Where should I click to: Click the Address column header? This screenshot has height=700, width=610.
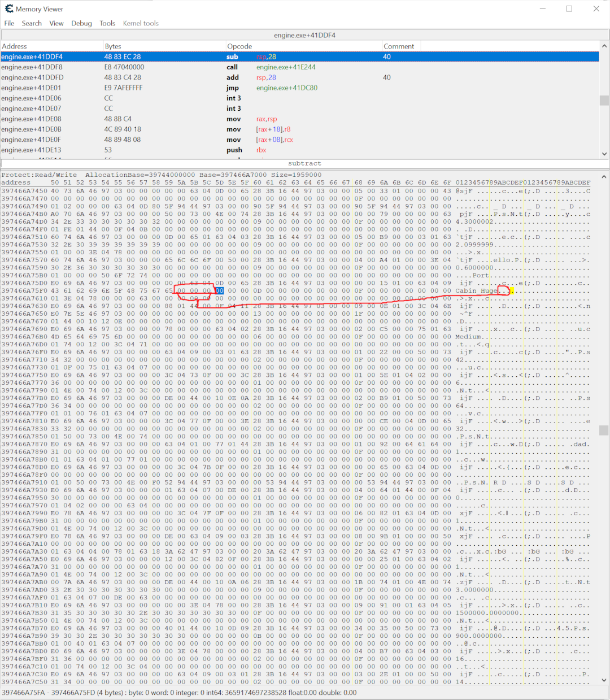click(52, 46)
